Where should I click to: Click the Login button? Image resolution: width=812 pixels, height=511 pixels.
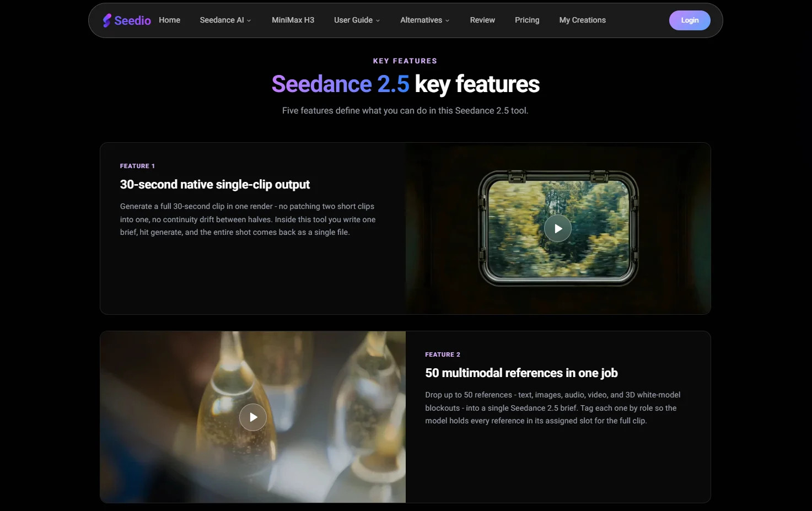click(x=690, y=20)
